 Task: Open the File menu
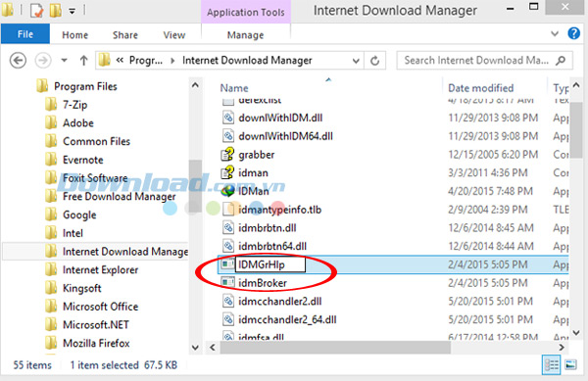pos(25,34)
